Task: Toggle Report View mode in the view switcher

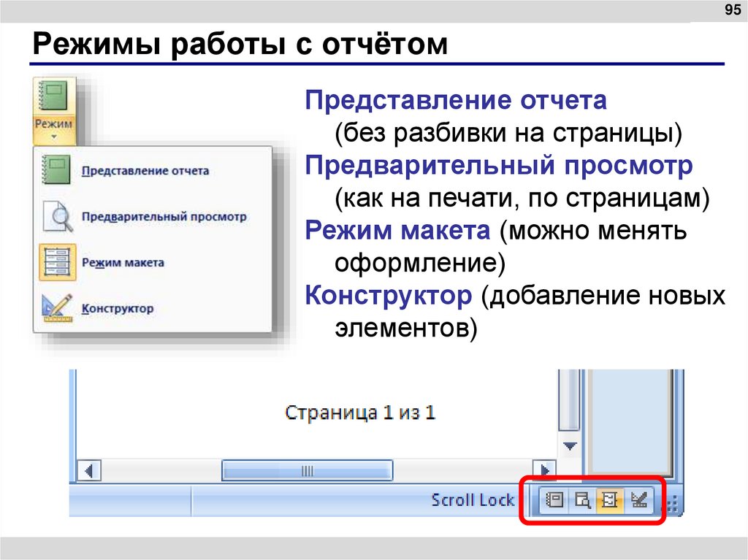Action: (554, 500)
